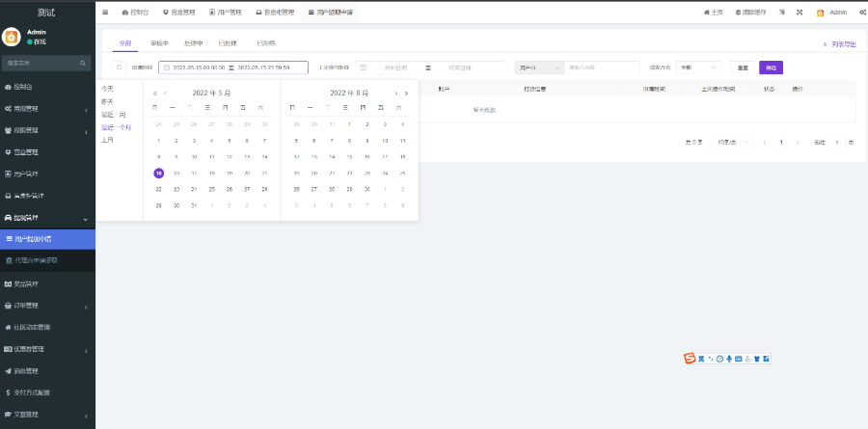Viewport: 868px width, 429px height.
Task: Open settings gears icon beside Admin
Action: [860, 13]
